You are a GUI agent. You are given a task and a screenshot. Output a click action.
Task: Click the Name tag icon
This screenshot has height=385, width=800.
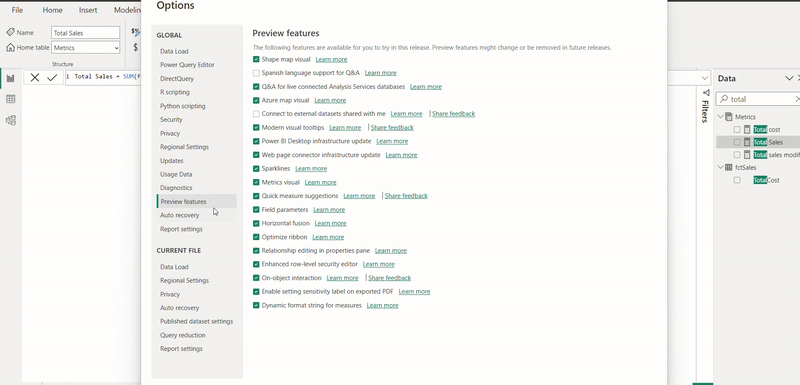pos(10,32)
